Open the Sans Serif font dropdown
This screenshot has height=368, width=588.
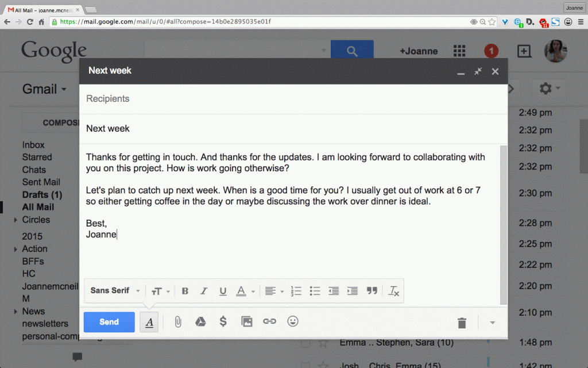coord(115,290)
